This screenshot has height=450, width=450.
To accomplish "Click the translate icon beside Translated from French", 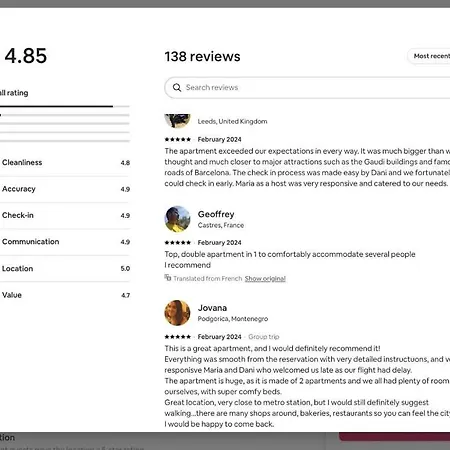I will [168, 278].
